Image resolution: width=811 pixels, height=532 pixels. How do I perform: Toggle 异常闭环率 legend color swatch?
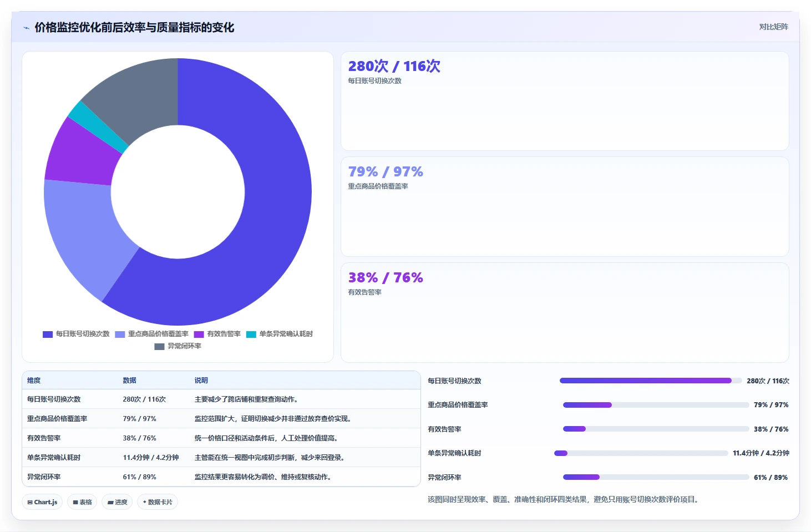[159, 346]
